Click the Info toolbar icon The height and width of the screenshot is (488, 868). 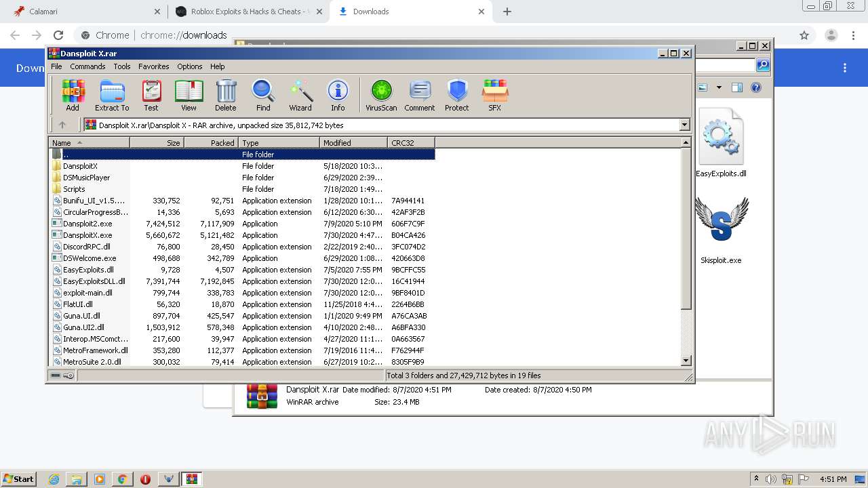(338, 94)
